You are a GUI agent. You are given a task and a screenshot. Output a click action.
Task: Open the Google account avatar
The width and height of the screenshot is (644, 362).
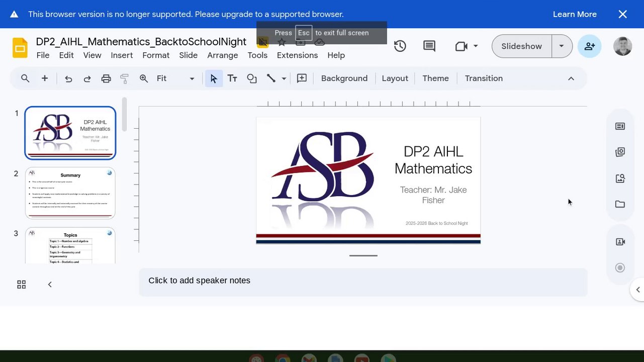(x=623, y=46)
